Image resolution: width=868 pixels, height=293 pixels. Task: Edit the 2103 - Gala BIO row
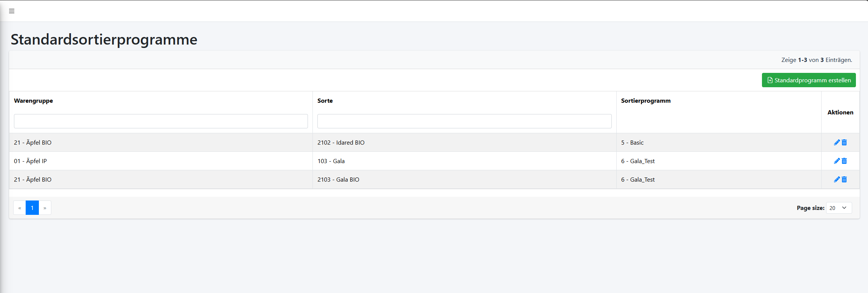[837, 179]
